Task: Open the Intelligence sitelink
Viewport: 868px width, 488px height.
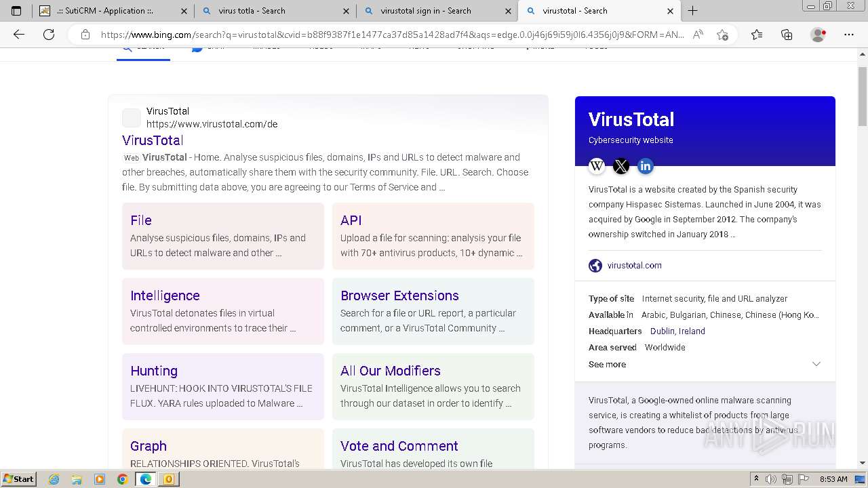Action: 165,296
